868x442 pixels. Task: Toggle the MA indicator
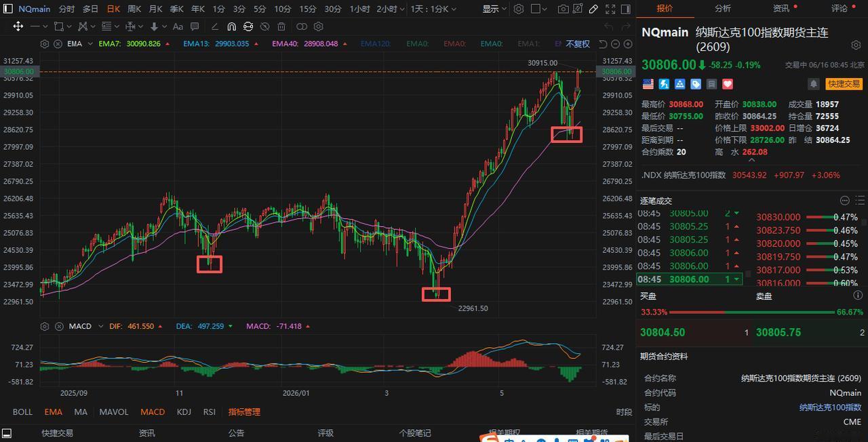pyautogui.click(x=81, y=411)
